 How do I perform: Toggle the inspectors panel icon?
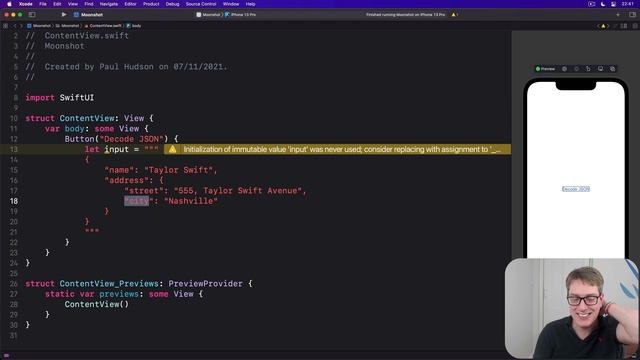coord(633,15)
